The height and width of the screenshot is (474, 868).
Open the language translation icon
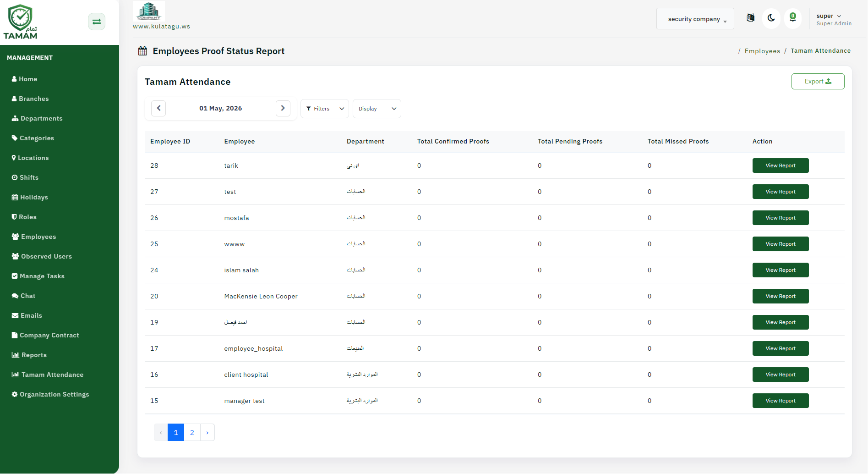pyautogui.click(x=750, y=18)
